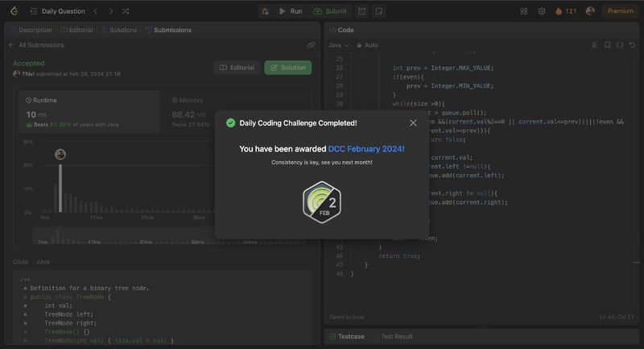Click the format code icon
Screen dimensions: 644x349
click(x=595, y=45)
